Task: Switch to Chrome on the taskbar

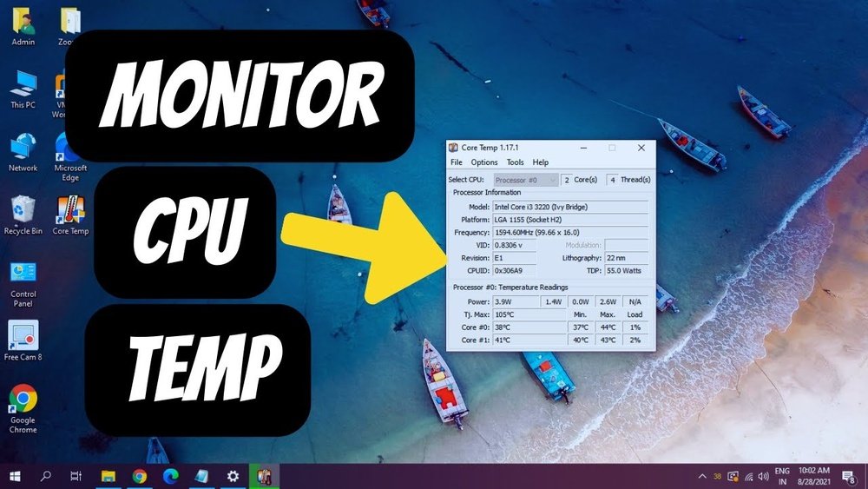Action: coord(140,476)
